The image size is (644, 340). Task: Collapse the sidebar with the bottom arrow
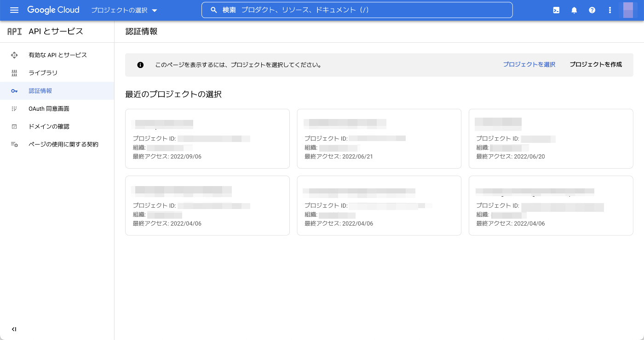tap(14, 329)
